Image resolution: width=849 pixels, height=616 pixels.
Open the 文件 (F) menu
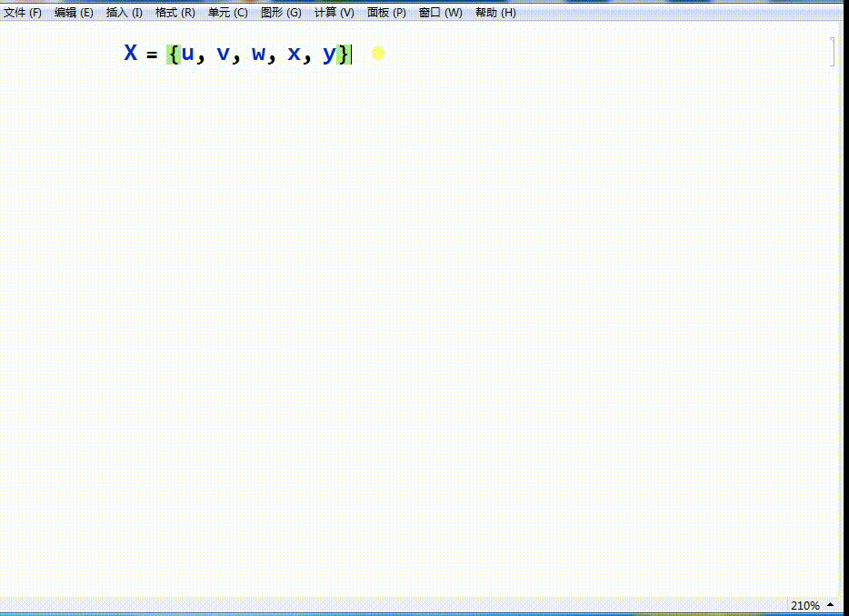point(22,13)
